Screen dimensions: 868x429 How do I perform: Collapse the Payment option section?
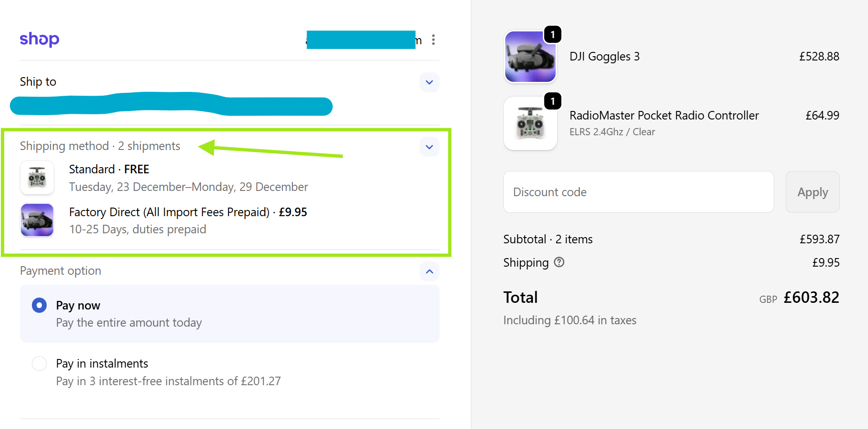[429, 271]
